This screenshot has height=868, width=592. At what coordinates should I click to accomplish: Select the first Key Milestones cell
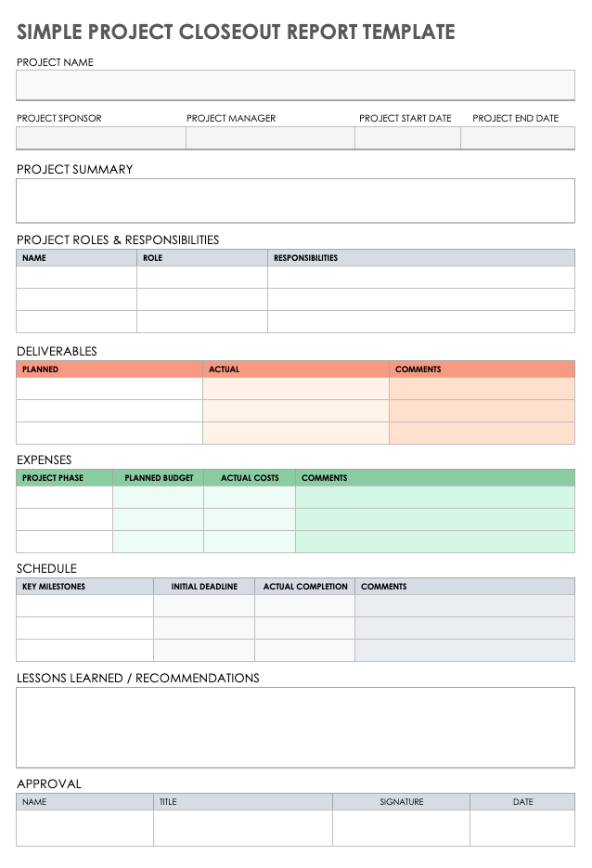click(84, 606)
